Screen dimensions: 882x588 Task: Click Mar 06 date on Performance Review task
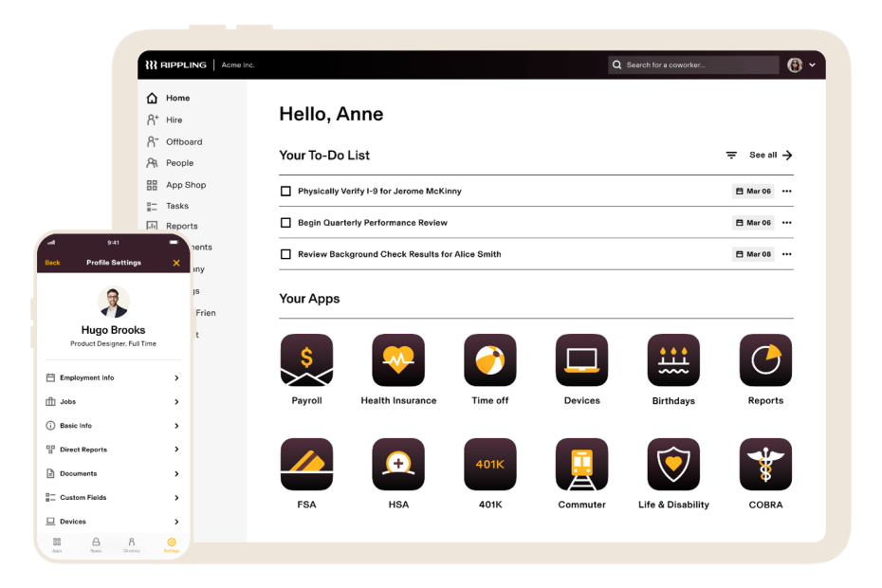point(753,223)
